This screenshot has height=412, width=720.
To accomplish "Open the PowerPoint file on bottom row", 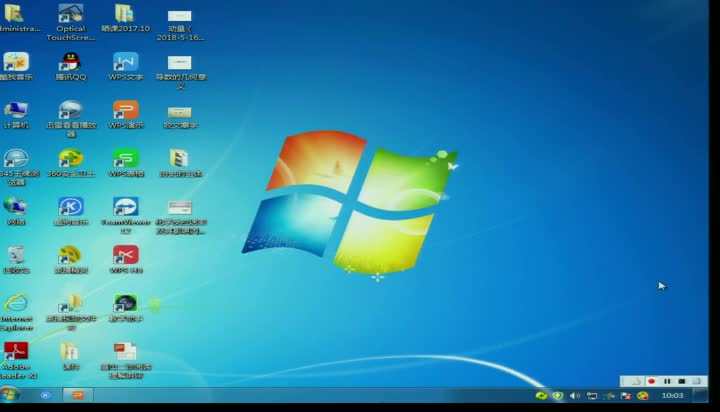I will click(125, 361).
